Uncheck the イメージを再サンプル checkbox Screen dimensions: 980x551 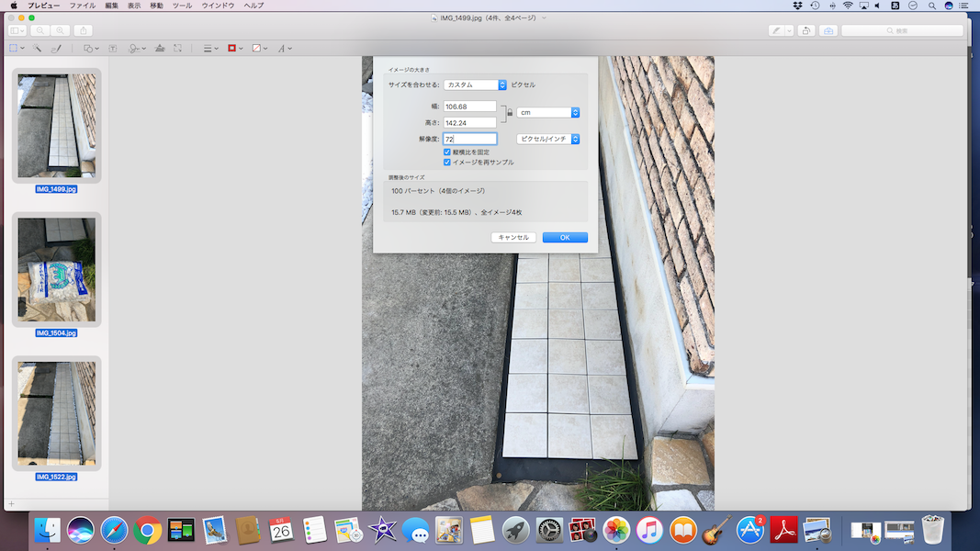point(447,162)
